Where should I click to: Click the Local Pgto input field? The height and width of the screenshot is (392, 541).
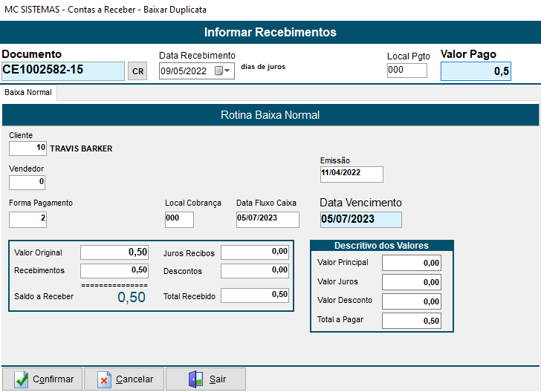click(407, 71)
